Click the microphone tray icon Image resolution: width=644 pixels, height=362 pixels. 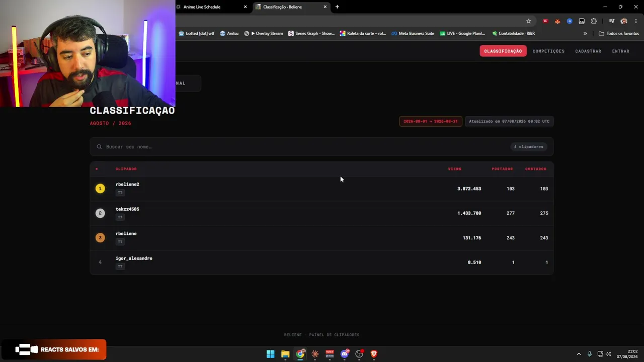pos(590,354)
